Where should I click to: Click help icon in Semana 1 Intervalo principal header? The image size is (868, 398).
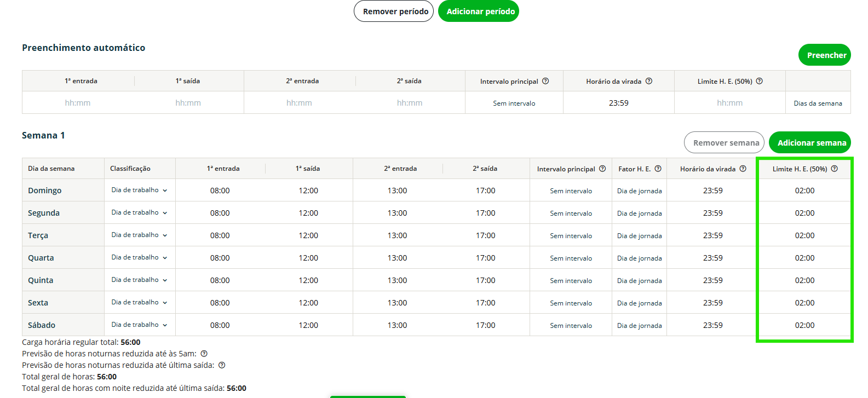pos(602,169)
